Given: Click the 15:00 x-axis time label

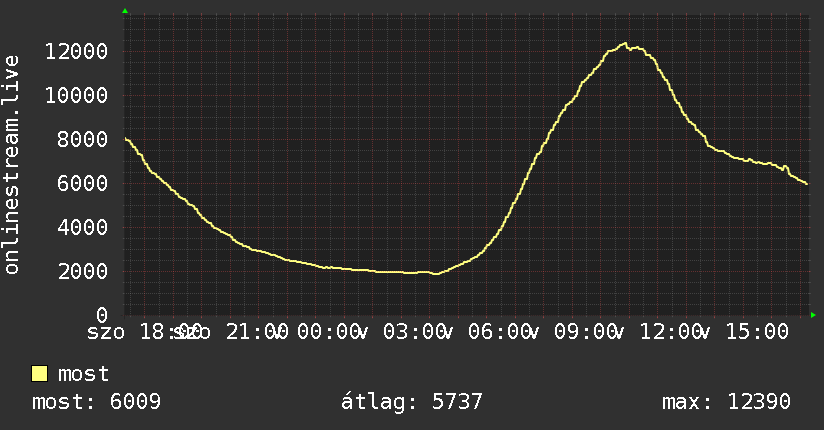Looking at the screenshot, I should click(757, 332).
